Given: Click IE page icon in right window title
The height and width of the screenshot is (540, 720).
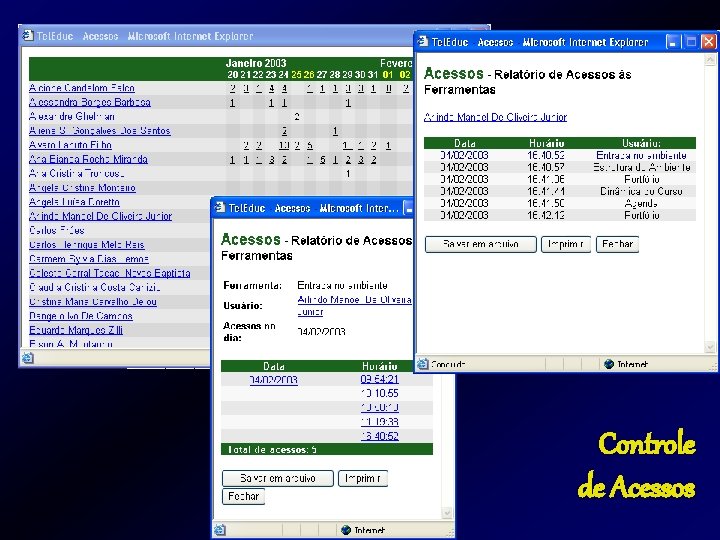Looking at the screenshot, I should (422, 42).
